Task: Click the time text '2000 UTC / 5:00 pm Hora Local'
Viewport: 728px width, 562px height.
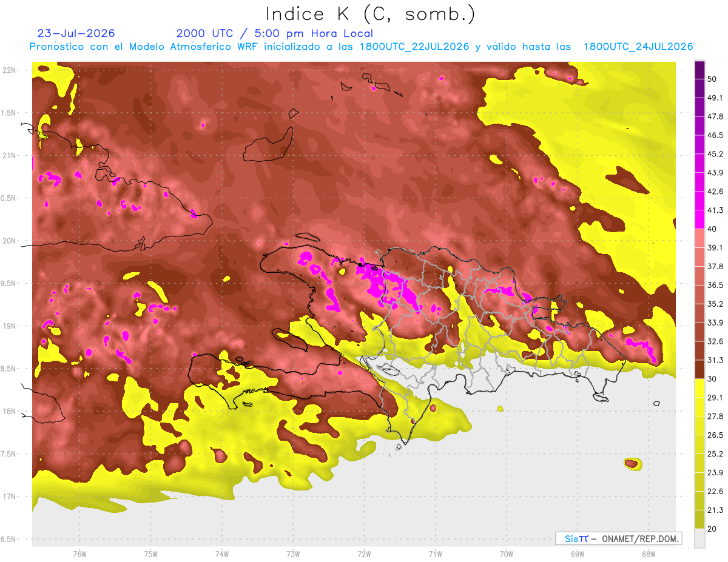Action: [x=275, y=33]
